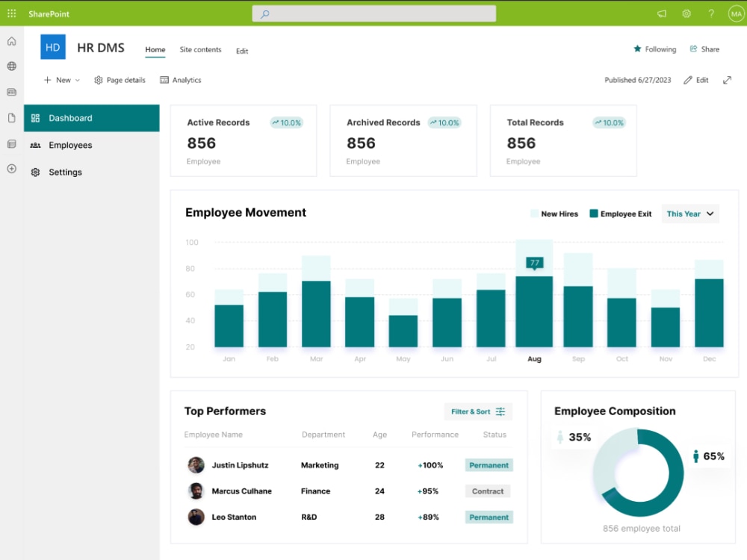The width and height of the screenshot is (747, 560).
Task: Click the Filter & Sort sliders icon
Action: coord(500,411)
